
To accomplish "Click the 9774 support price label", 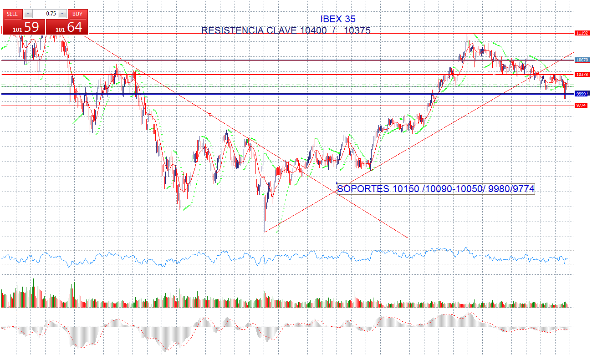I will [581, 105].
